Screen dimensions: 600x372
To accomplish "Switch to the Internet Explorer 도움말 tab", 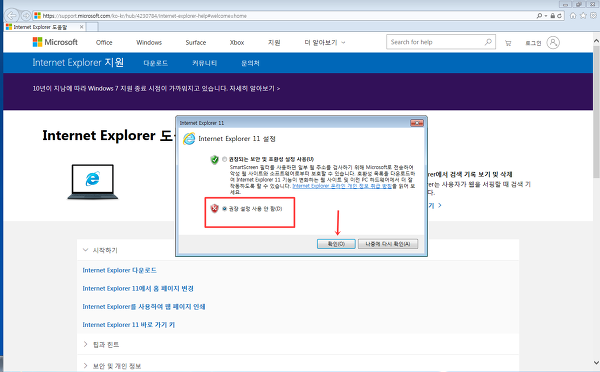I will 44,27.
